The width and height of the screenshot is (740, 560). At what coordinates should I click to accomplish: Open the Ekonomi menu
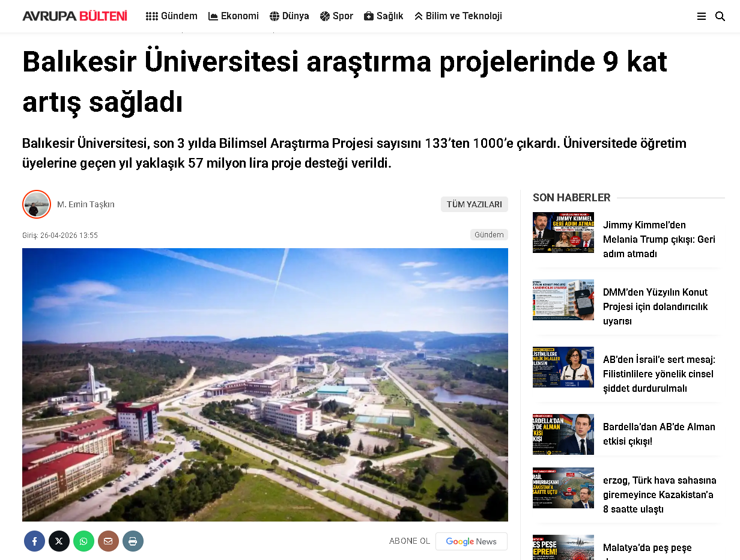point(234,16)
